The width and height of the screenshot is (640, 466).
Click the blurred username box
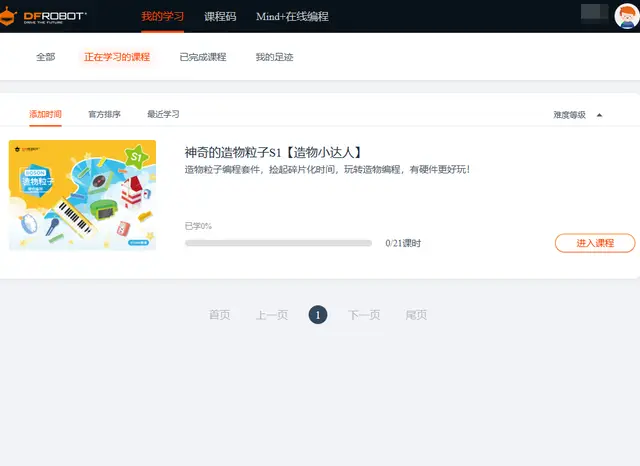594,12
